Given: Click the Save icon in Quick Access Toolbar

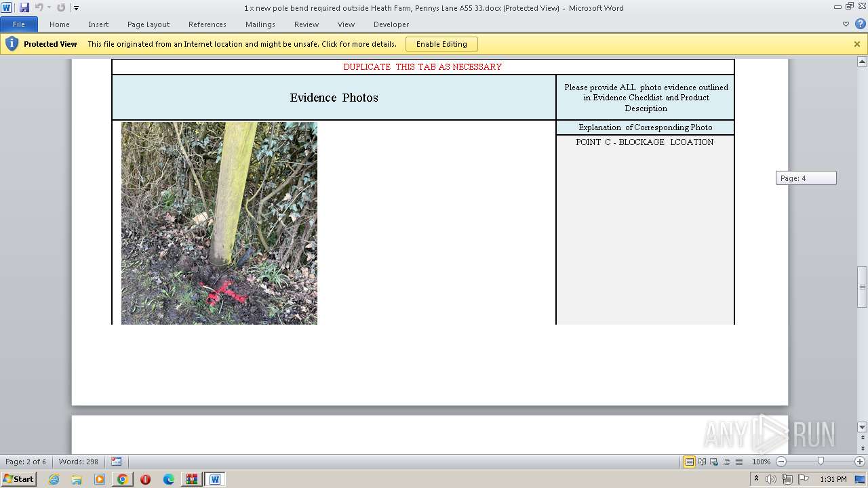Looking at the screenshot, I should click(x=24, y=7).
